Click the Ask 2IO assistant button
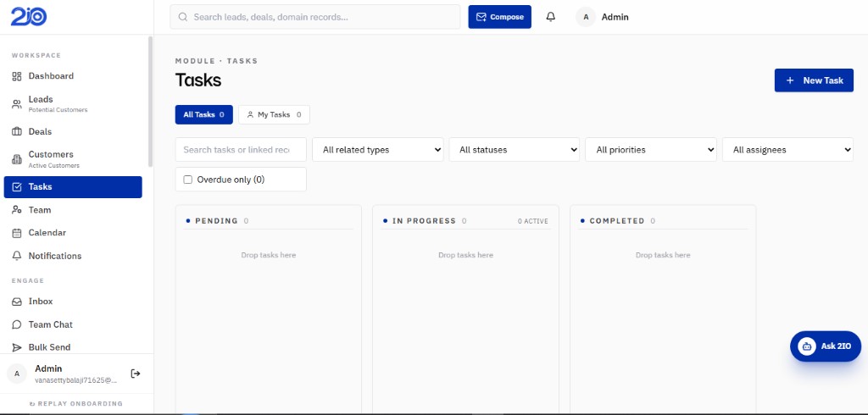Image resolution: width=868 pixels, height=415 pixels. [x=826, y=346]
